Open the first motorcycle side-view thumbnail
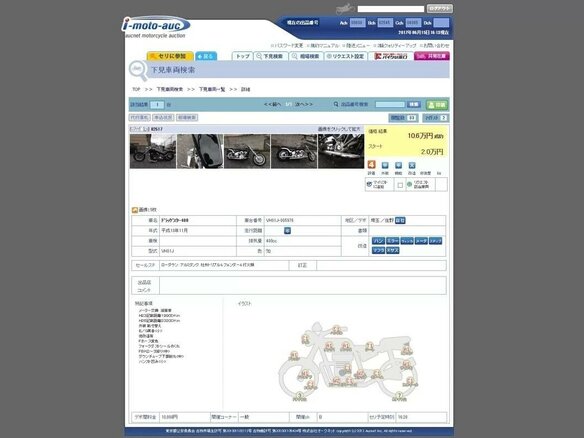This screenshot has height=438, width=584. click(x=153, y=151)
